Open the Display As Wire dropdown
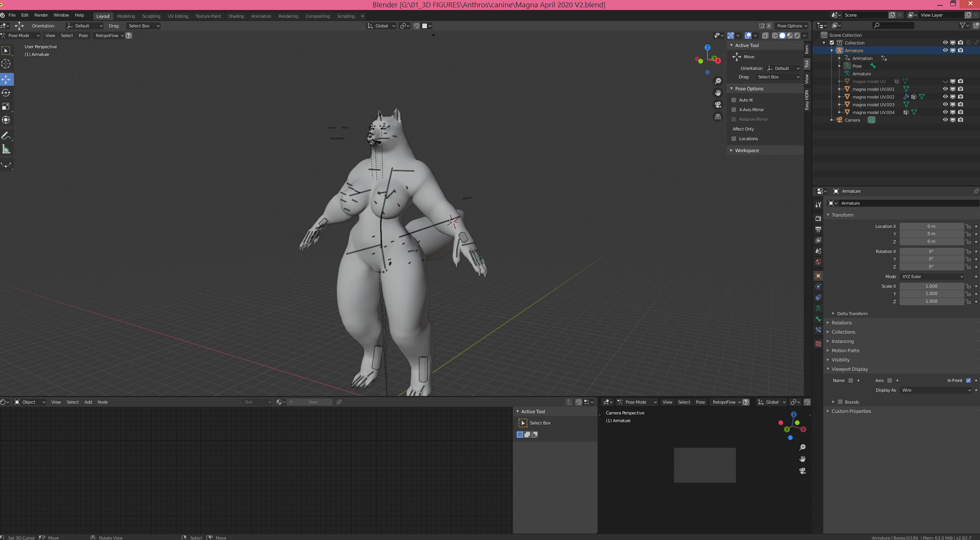The height and width of the screenshot is (540, 980). coord(936,390)
